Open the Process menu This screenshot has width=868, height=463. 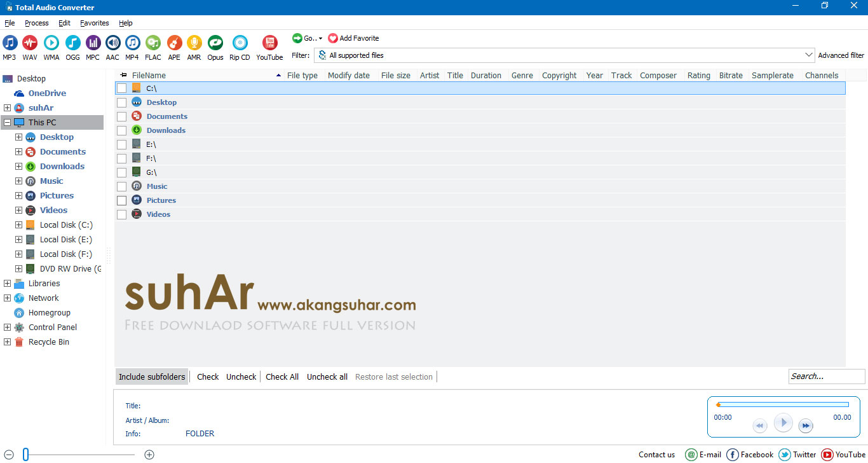(x=36, y=22)
